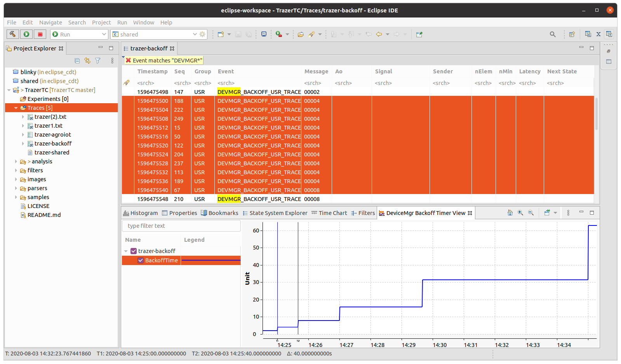Select the blinky project
621x364 pixels.
[44, 72]
